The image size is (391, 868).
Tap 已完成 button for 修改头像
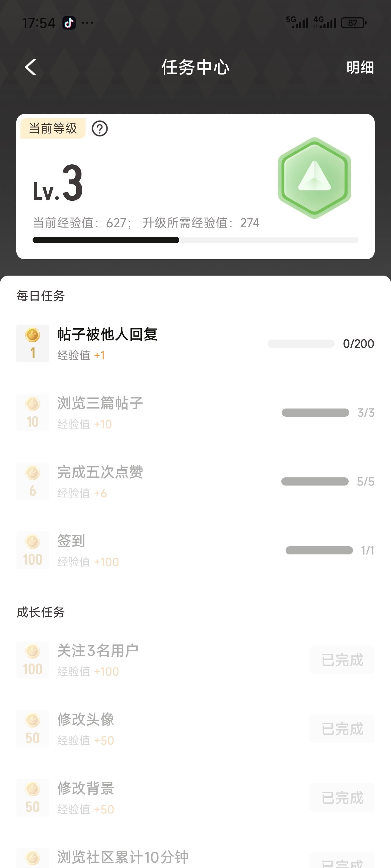342,729
